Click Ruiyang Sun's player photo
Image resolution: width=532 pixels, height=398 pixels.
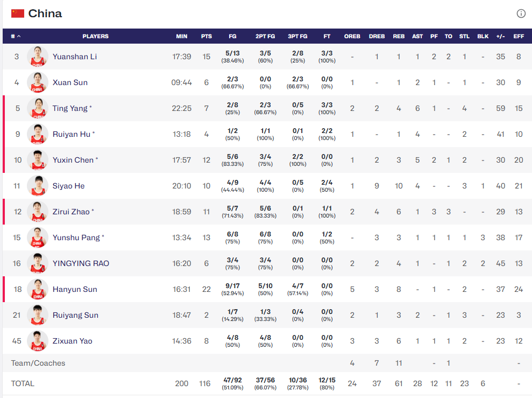click(37, 315)
